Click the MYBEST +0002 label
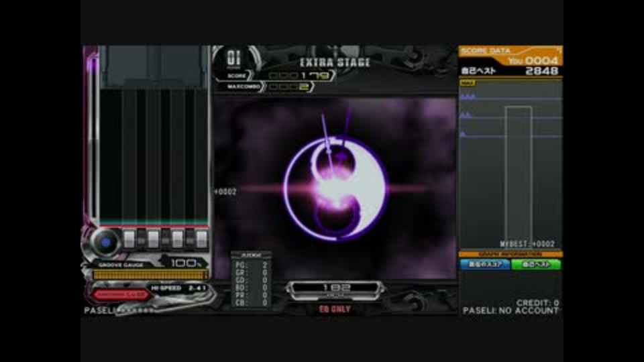The height and width of the screenshot is (362, 644). point(527,244)
